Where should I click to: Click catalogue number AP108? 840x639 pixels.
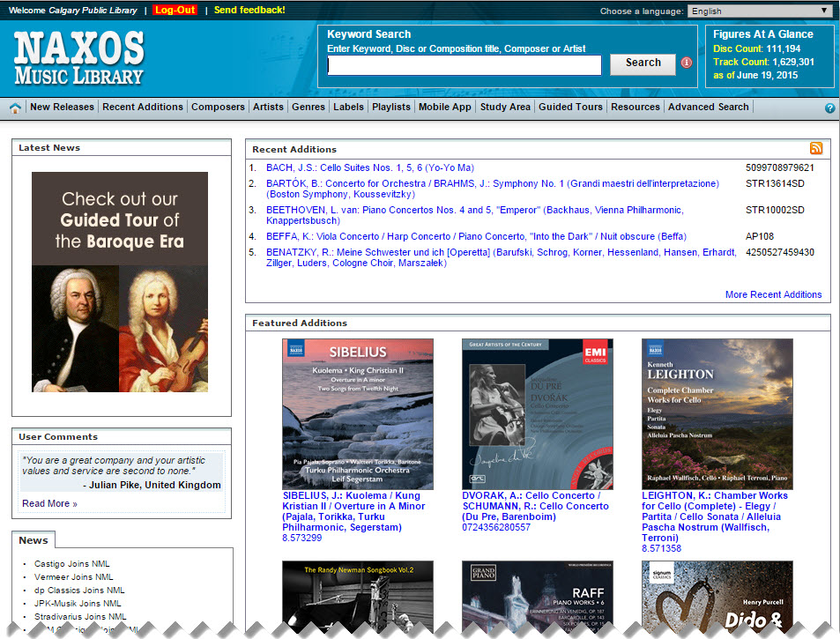coord(760,236)
